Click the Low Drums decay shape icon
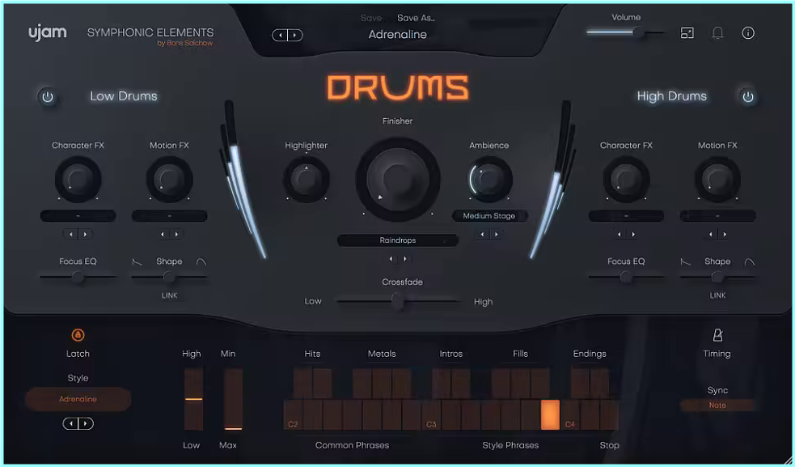Image resolution: width=795 pixels, height=467 pixels. (x=137, y=262)
